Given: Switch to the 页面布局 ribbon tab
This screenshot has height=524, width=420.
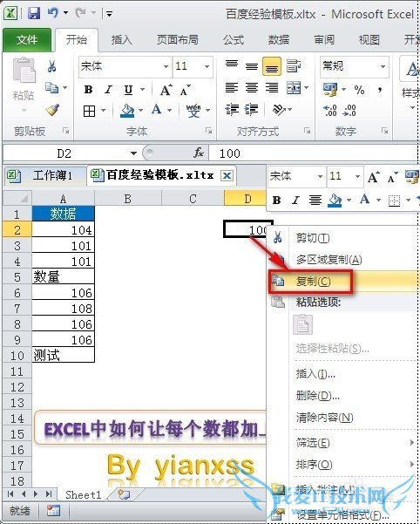Looking at the screenshot, I should (x=178, y=40).
